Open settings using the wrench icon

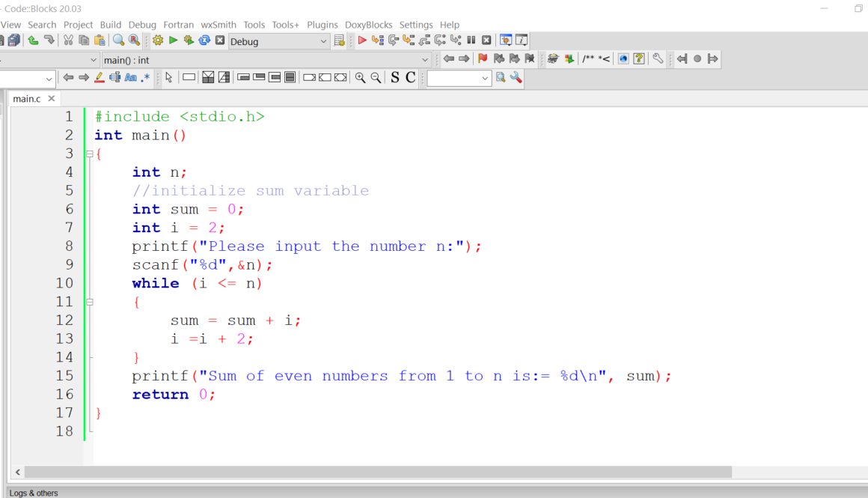658,58
